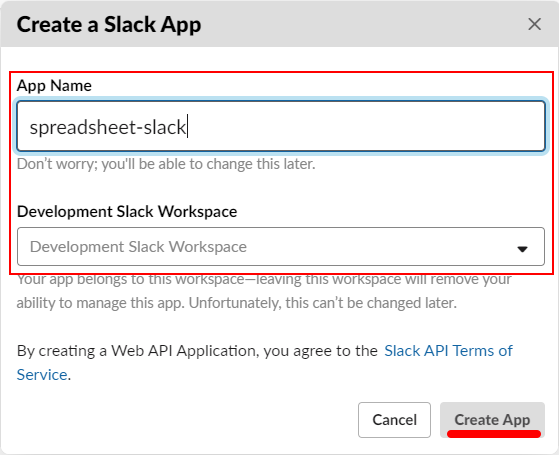This screenshot has width=559, height=455.
Task: Click the "Development Slack Workspace" field label
Action: (127, 211)
